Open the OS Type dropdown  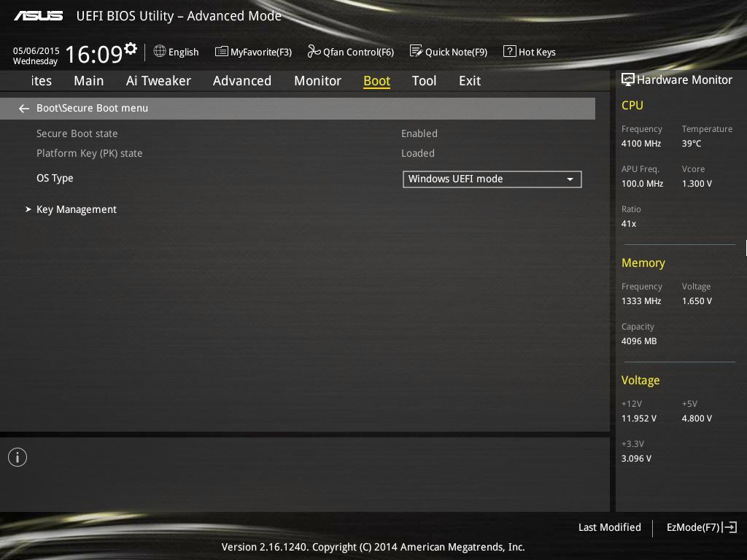tap(492, 179)
